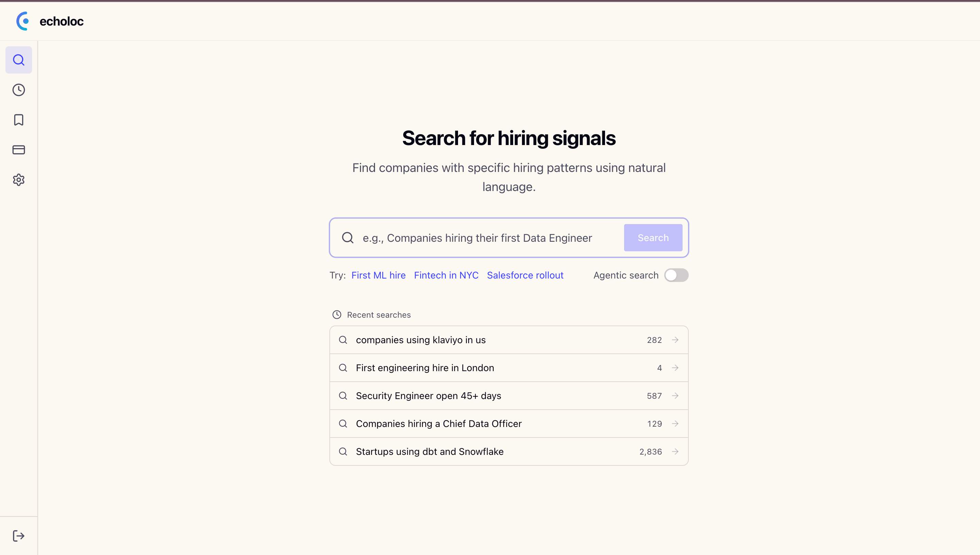Click the arrow on the Snowflake search row
The image size is (980, 555).
pos(675,451)
